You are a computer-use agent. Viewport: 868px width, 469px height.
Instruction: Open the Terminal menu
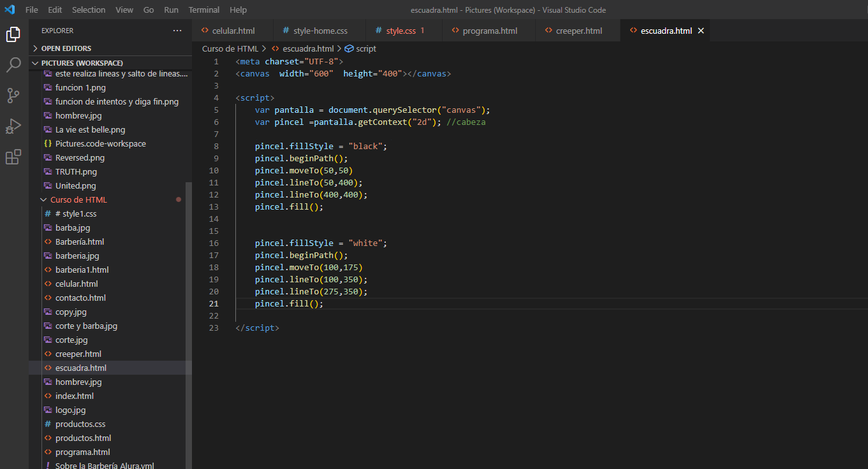click(204, 10)
